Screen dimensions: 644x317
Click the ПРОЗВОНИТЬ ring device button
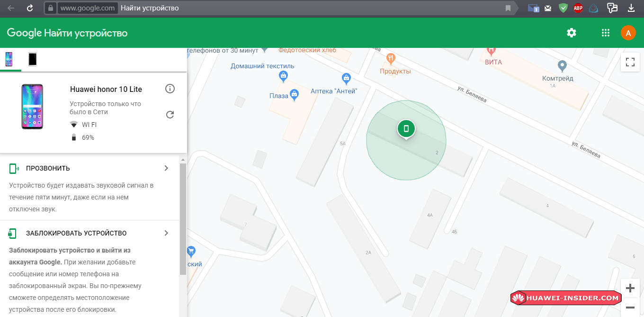[48, 168]
